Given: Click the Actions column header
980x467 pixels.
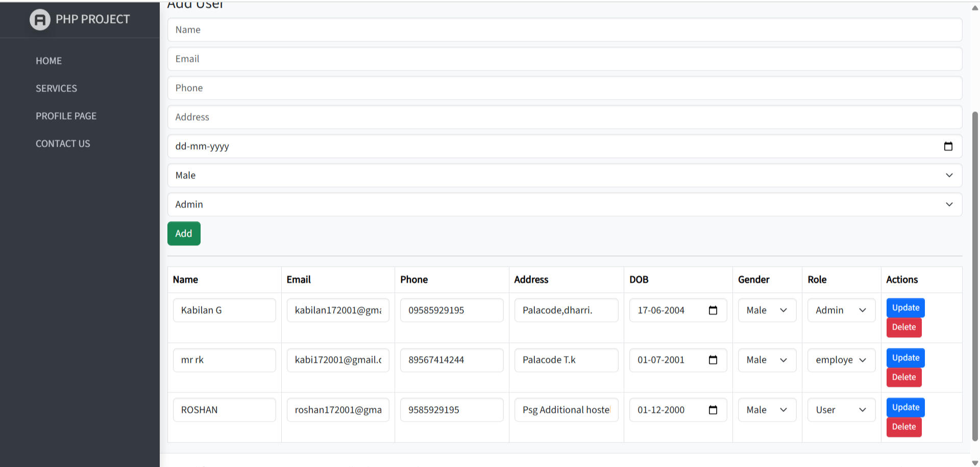Looking at the screenshot, I should [x=902, y=279].
